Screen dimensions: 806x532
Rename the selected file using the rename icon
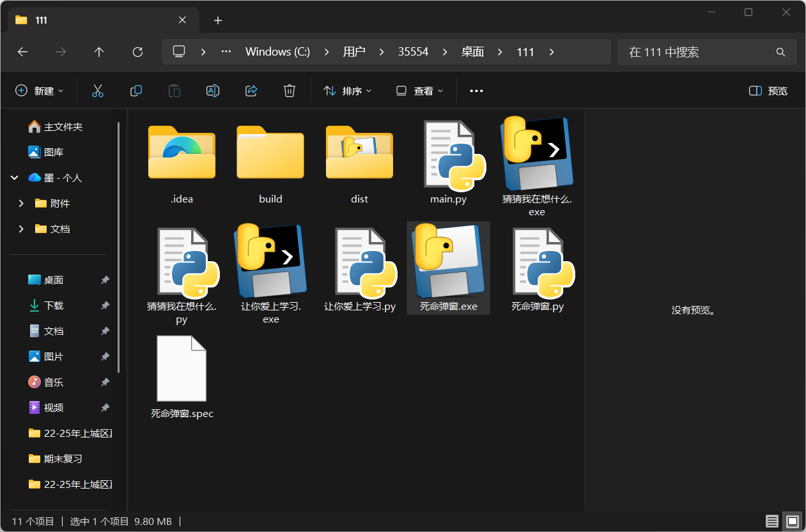(x=212, y=90)
